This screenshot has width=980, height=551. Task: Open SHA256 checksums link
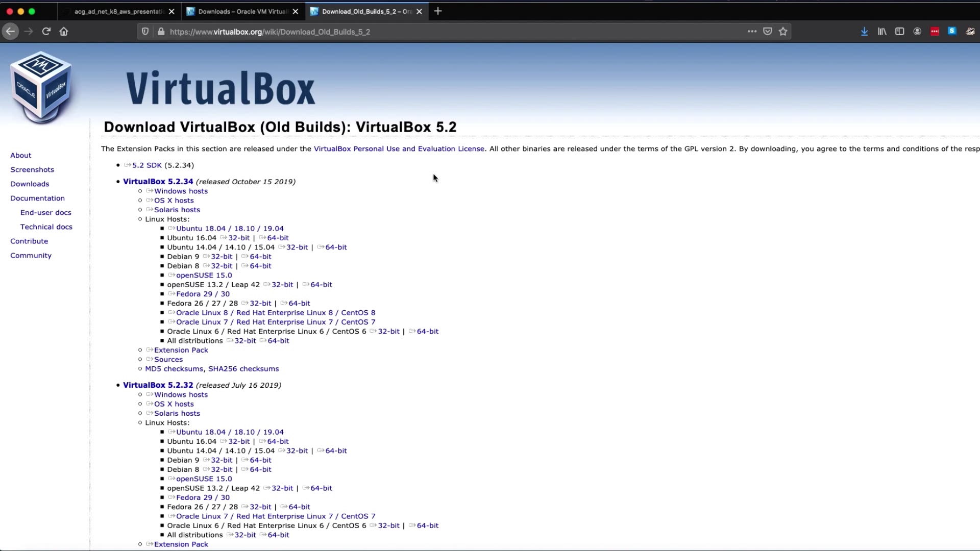pos(243,369)
